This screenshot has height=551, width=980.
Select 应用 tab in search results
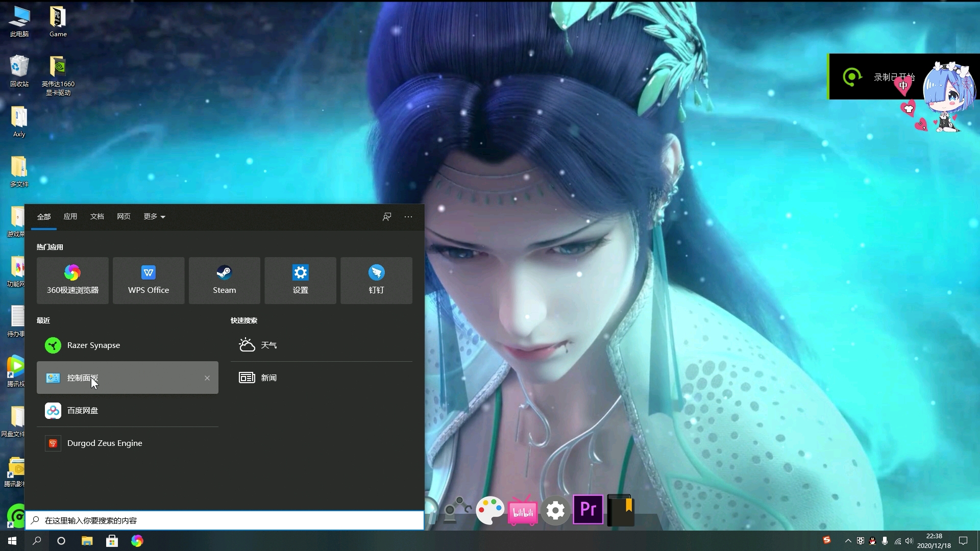70,216
